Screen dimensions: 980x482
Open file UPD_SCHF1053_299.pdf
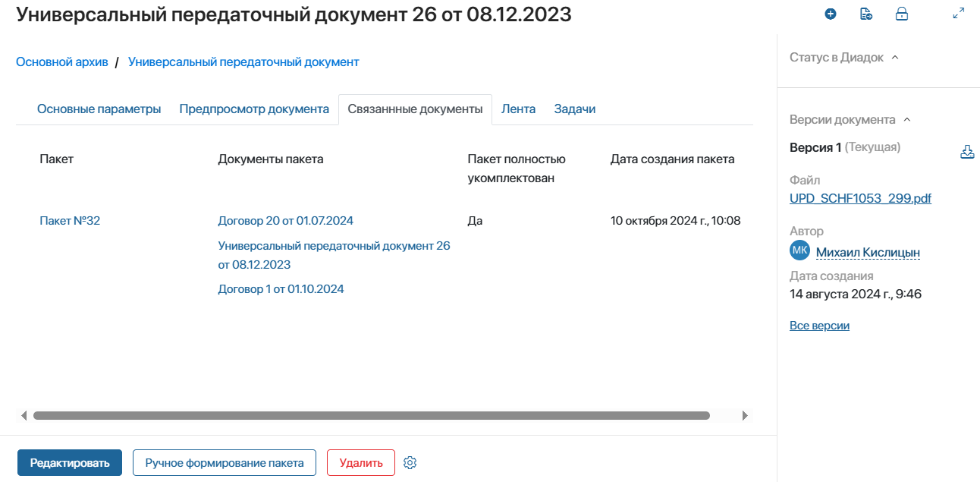[859, 197]
